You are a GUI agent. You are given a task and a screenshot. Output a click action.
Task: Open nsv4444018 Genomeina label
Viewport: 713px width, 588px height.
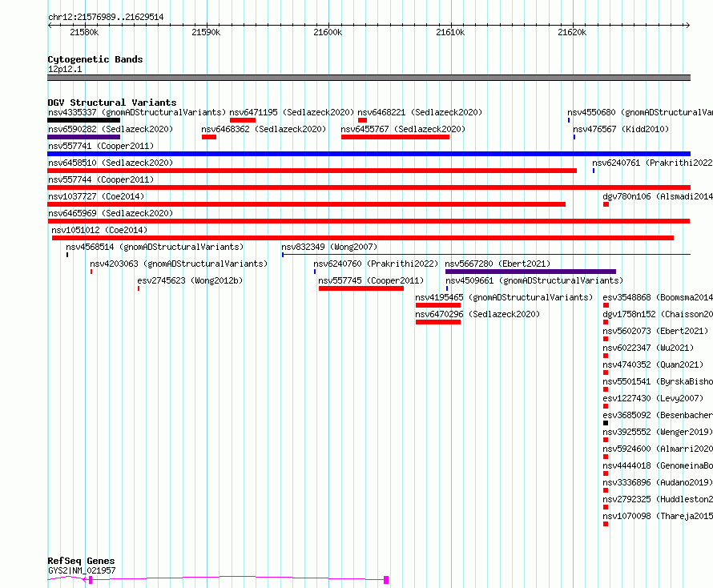(x=658, y=465)
